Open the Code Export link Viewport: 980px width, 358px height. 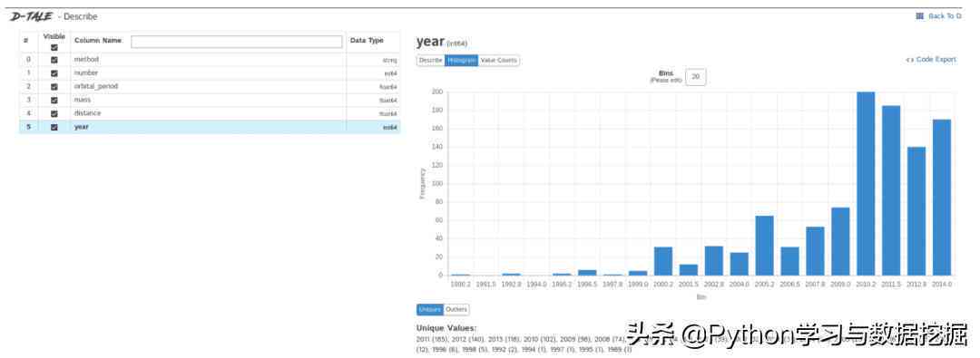coord(931,59)
